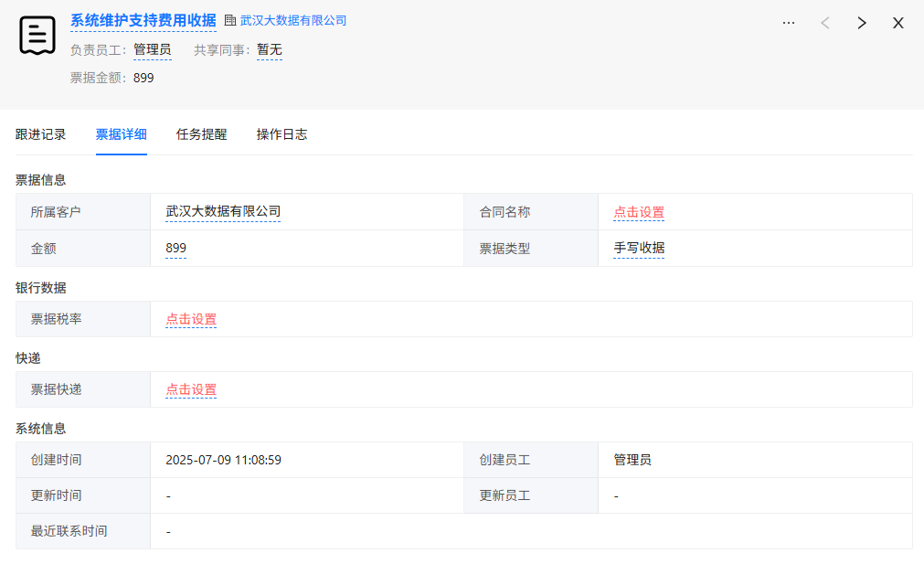
Task: Click the receipt document icon
Action: point(37,36)
